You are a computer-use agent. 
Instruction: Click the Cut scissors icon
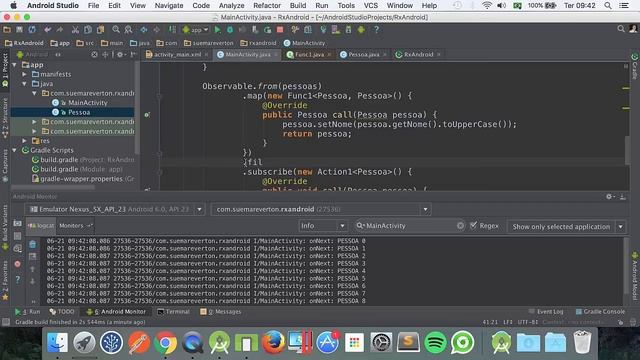pyautogui.click(x=75, y=30)
